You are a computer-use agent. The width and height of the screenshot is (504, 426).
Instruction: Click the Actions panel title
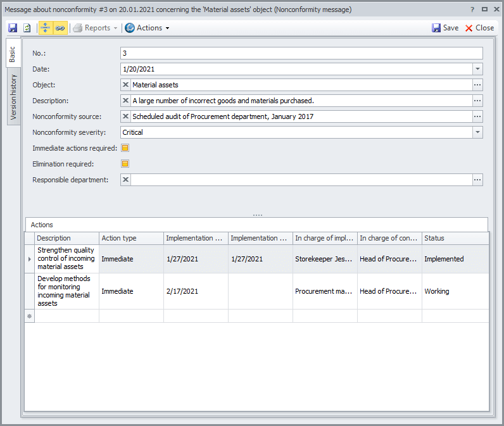(42, 225)
